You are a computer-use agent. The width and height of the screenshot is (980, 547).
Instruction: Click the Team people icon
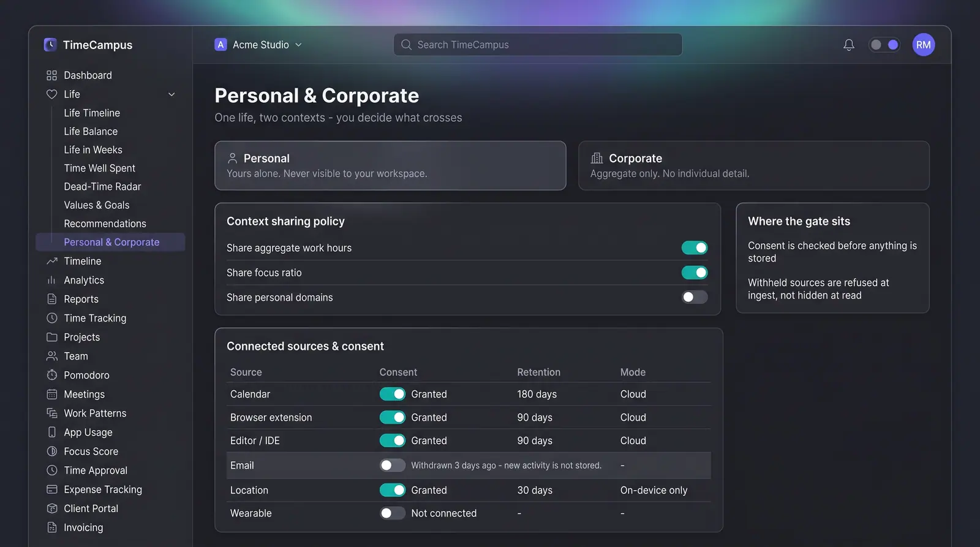[51, 356]
